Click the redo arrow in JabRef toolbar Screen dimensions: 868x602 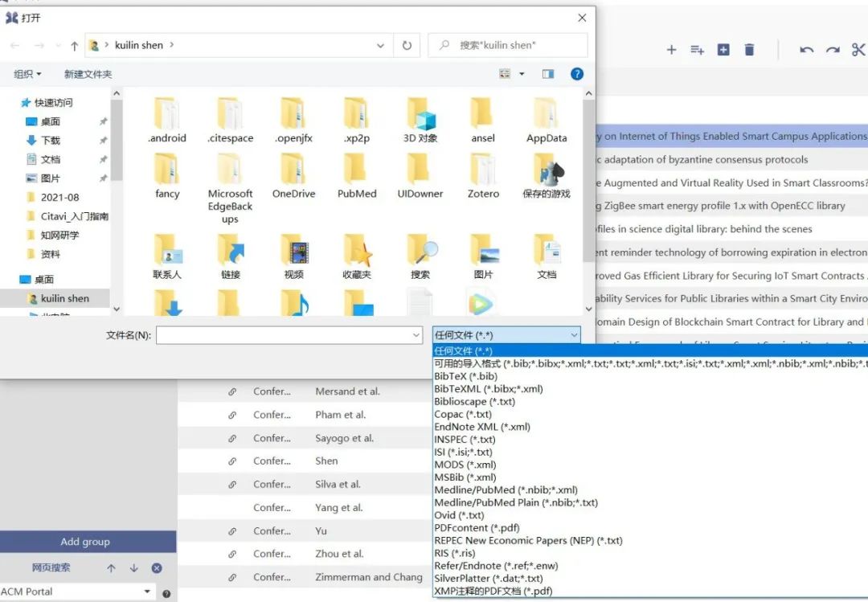(x=833, y=50)
